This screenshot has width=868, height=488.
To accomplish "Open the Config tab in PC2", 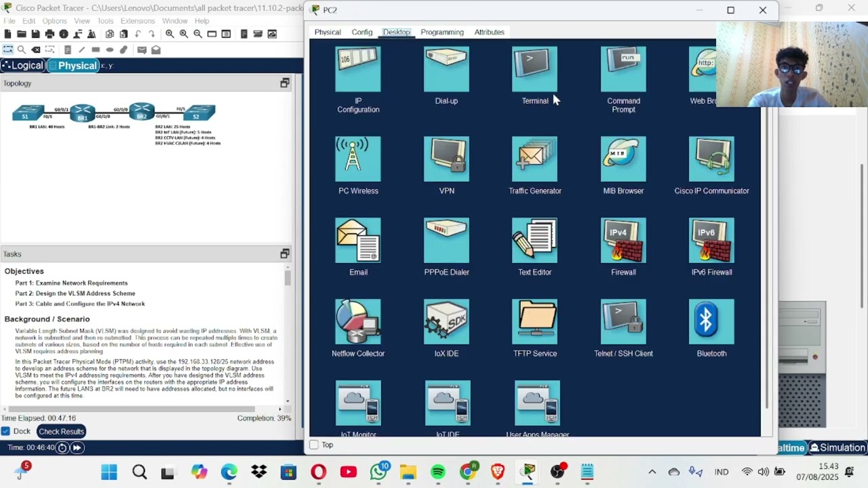I will tap(362, 32).
